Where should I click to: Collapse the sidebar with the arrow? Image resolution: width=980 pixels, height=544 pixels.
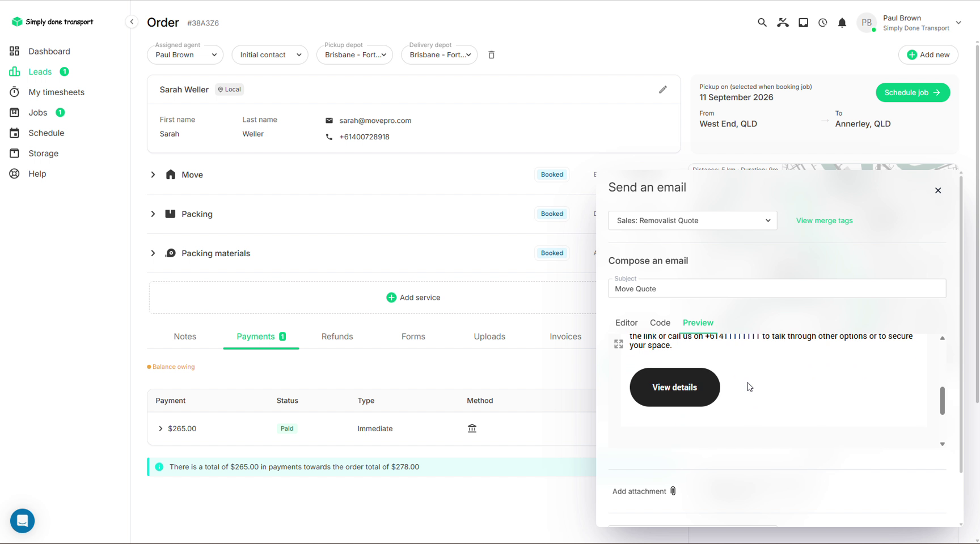click(x=132, y=22)
